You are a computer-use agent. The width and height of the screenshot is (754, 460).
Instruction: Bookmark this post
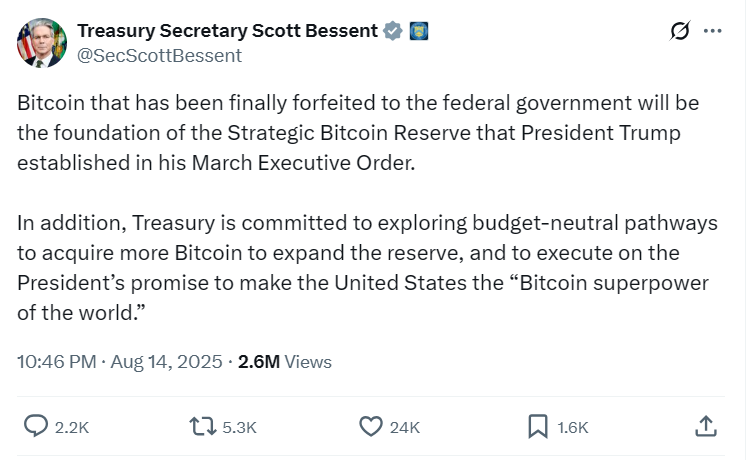point(538,426)
